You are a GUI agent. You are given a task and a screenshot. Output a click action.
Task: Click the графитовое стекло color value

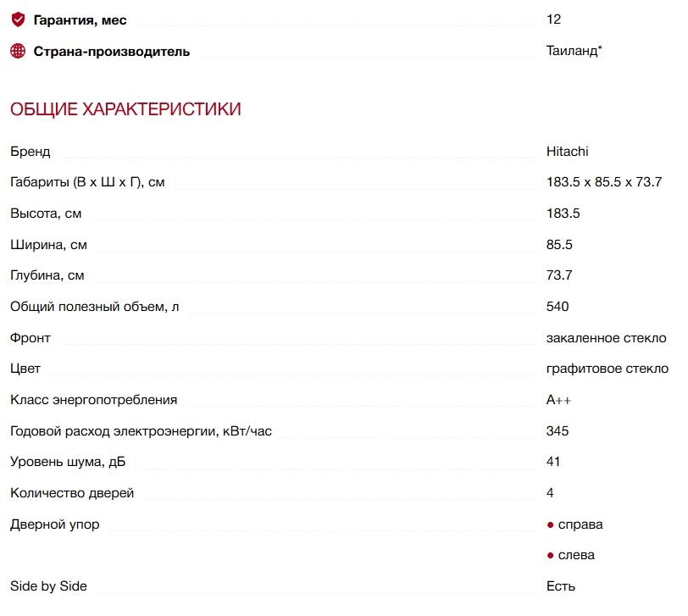(x=608, y=369)
